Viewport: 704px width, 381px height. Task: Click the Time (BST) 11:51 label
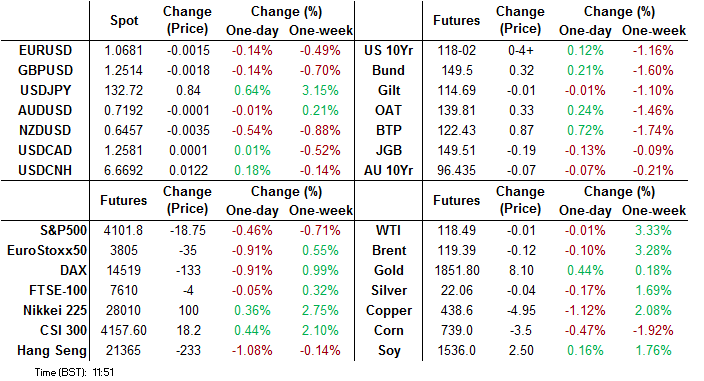tap(74, 372)
